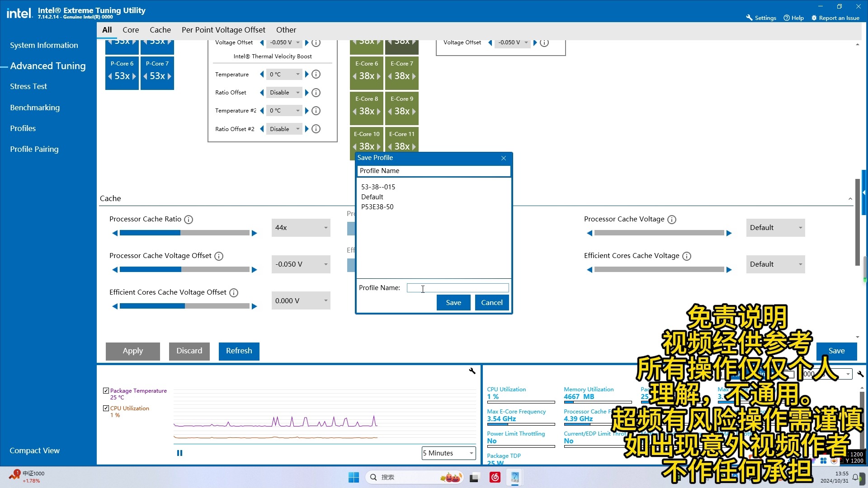
Task: Open Help from the title bar
Action: (793, 18)
